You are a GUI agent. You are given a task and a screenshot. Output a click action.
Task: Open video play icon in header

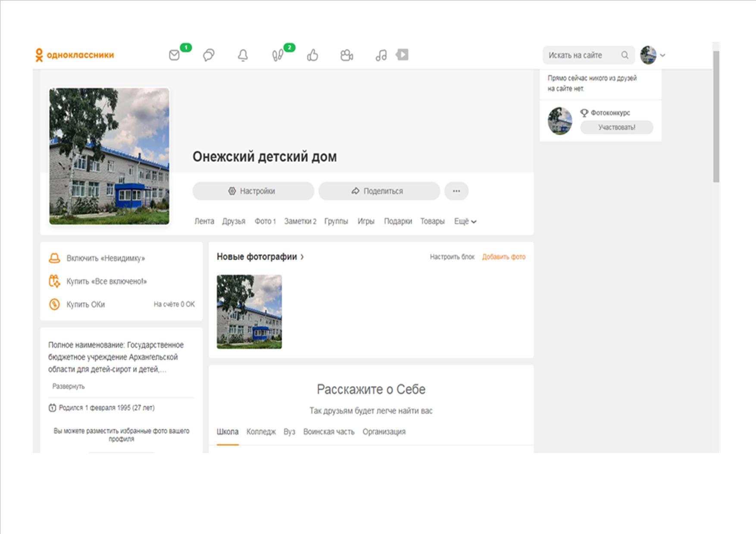pyautogui.click(x=402, y=55)
